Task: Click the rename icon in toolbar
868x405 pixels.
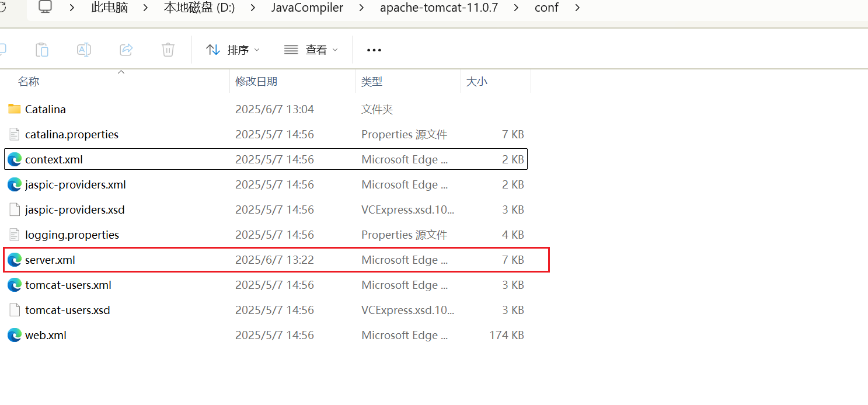Action: pyautogui.click(x=84, y=50)
